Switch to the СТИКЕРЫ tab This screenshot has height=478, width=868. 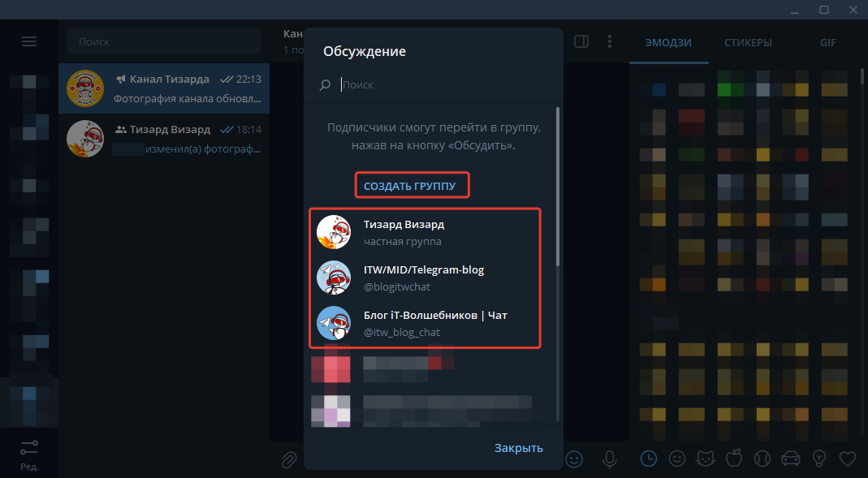click(x=748, y=42)
